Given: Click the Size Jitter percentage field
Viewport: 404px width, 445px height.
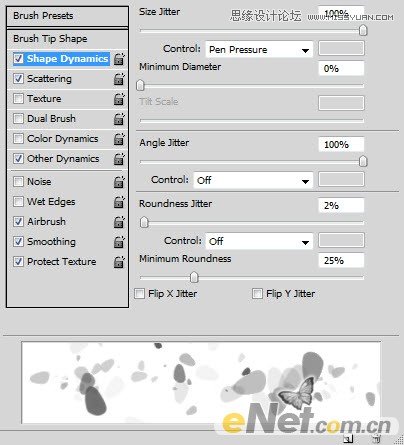Looking at the screenshot, I should [x=341, y=13].
